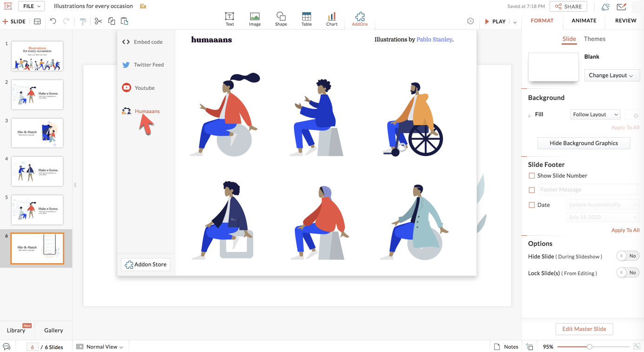Image resolution: width=644 pixels, height=352 pixels.
Task: Click the fill color swatch beside Follow Layout
Action: pyautogui.click(x=633, y=114)
